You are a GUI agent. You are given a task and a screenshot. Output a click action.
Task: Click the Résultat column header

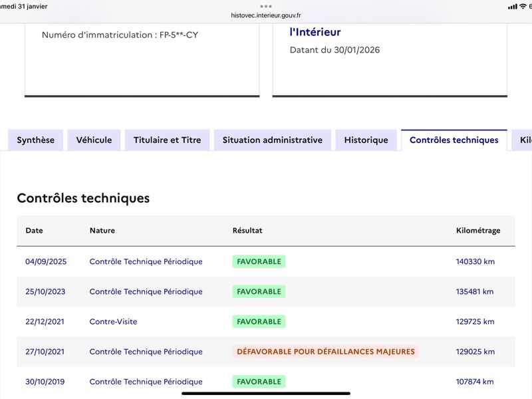click(x=247, y=231)
